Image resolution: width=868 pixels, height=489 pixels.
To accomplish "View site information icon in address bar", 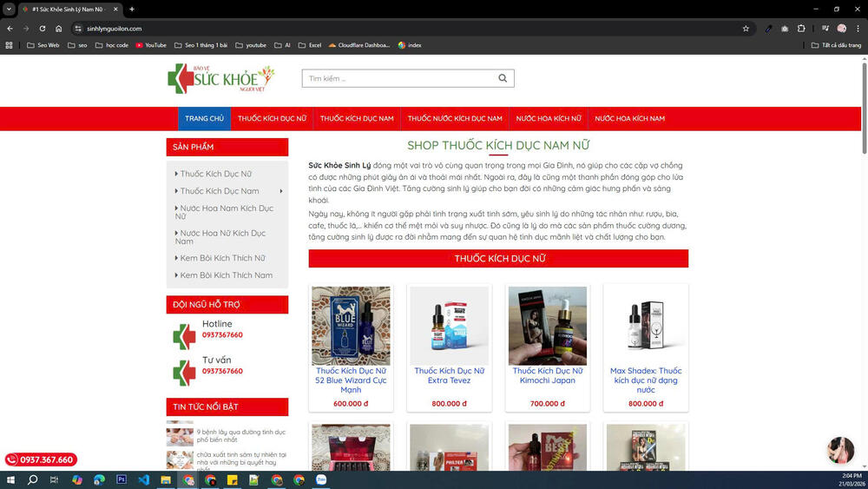I will 78,29.
